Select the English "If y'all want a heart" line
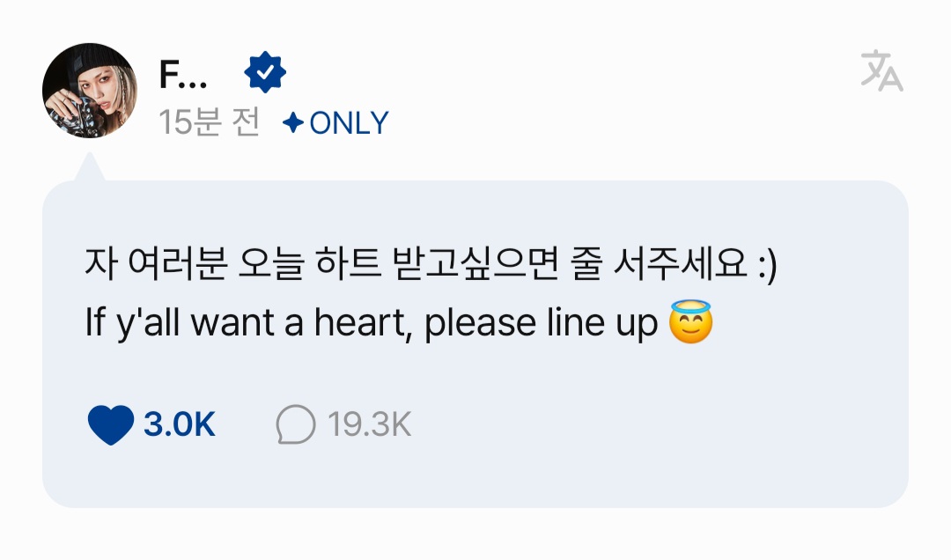Screen dimensions: 951x560 tap(245, 322)
